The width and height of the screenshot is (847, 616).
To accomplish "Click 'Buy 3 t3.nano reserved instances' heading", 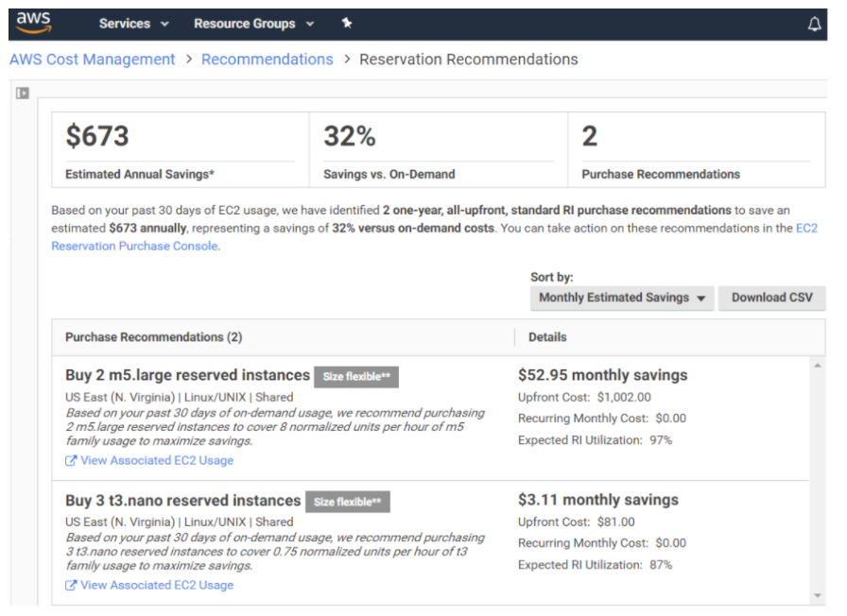I will pyautogui.click(x=183, y=501).
